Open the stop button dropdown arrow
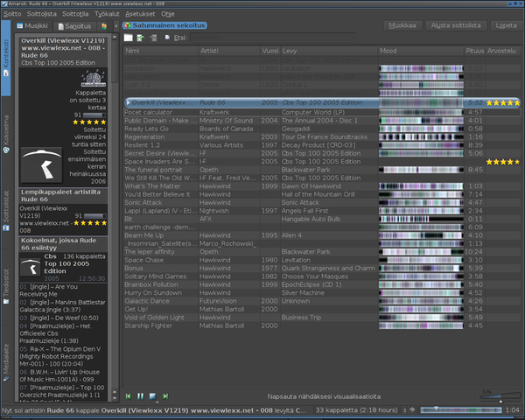 157,402
